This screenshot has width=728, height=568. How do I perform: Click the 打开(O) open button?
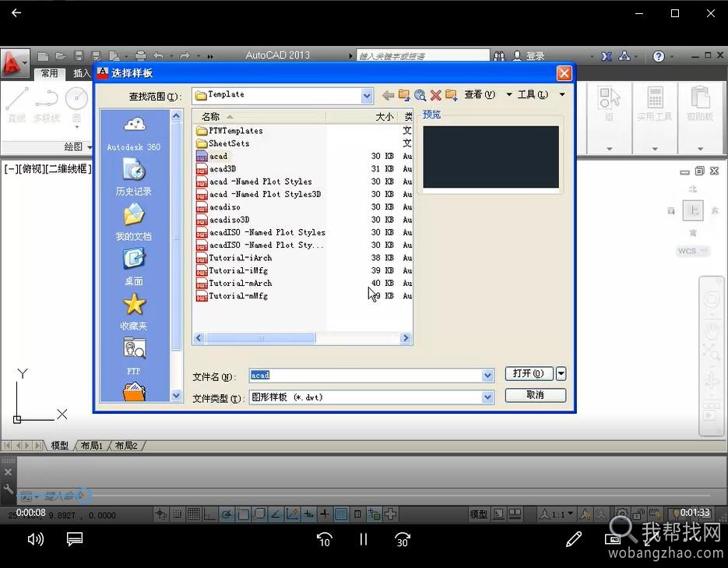pyautogui.click(x=529, y=373)
